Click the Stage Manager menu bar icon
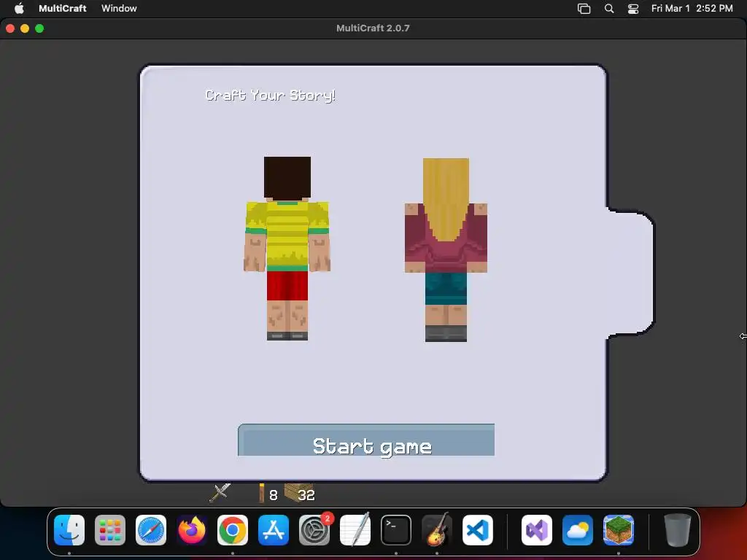This screenshot has height=560, width=747. [x=584, y=9]
